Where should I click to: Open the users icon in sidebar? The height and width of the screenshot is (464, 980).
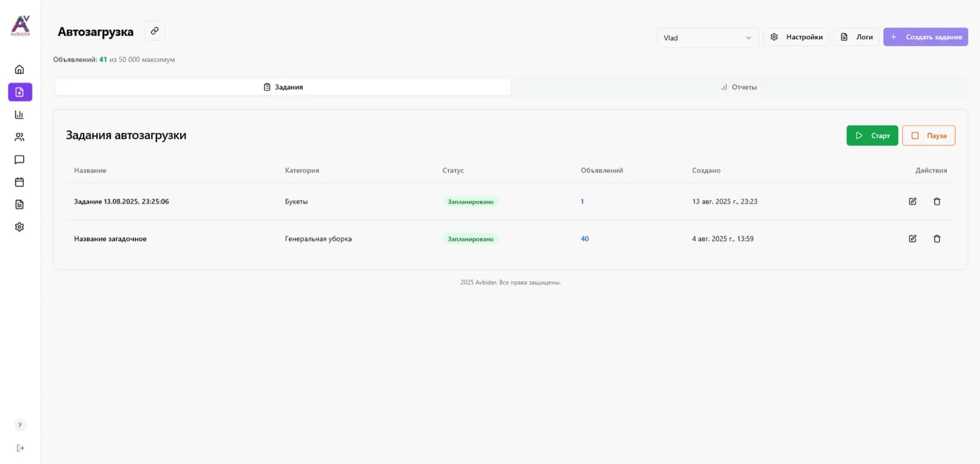coord(20,137)
